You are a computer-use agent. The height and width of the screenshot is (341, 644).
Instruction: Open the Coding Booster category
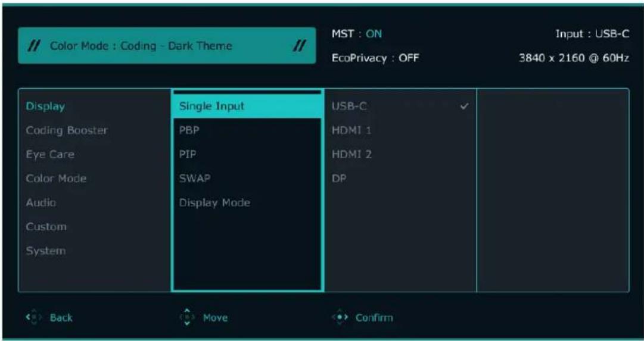(x=67, y=130)
